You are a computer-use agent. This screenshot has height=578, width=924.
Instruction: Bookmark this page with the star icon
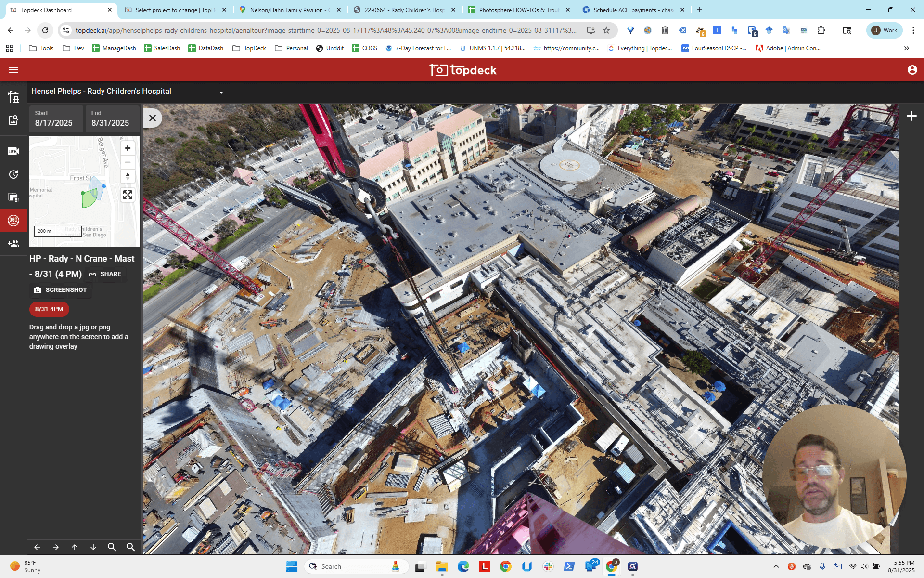[x=606, y=30]
